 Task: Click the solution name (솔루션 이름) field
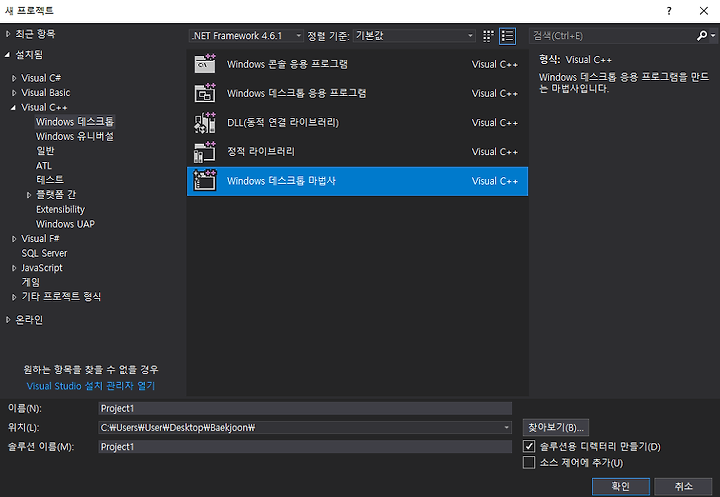pos(305,447)
